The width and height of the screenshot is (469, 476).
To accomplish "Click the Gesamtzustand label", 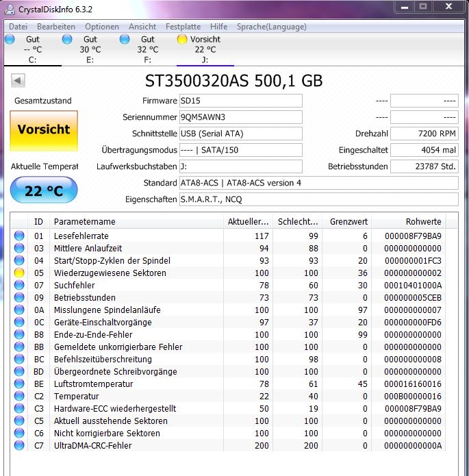I will (x=43, y=101).
